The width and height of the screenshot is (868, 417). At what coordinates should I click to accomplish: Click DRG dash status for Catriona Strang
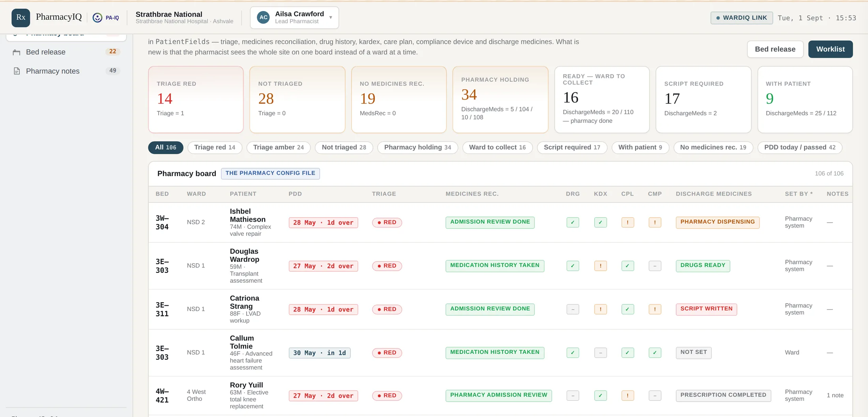click(572, 309)
